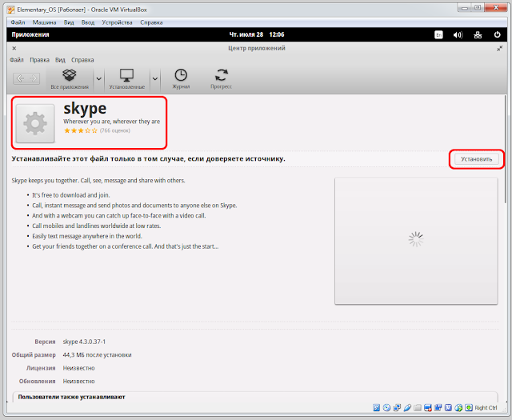Open the VirtualBox Машина menu

45,22
